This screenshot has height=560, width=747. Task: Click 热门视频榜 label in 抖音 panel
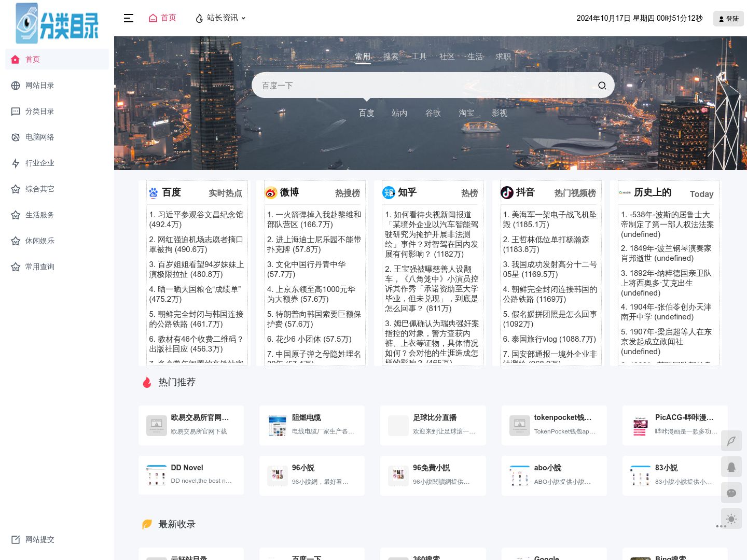click(x=575, y=193)
